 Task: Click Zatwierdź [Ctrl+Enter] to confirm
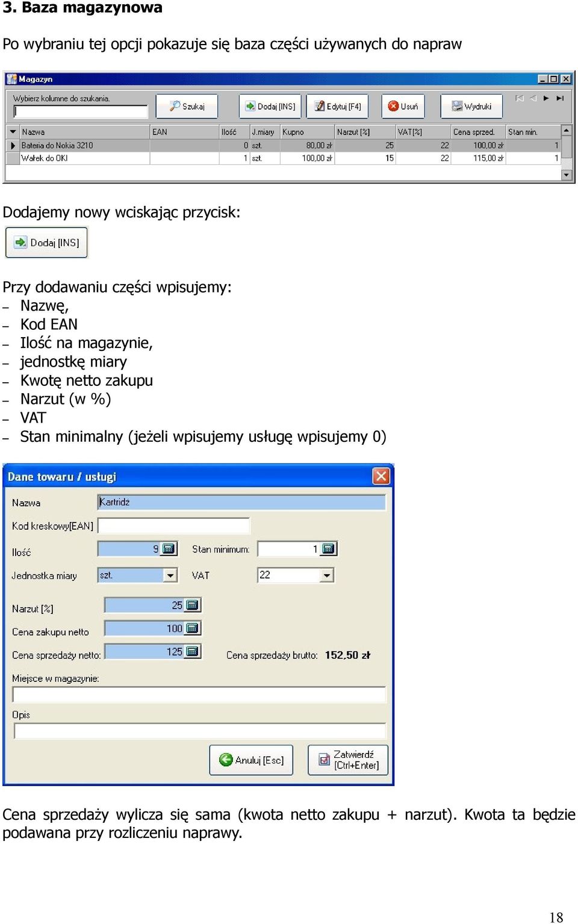[x=348, y=760]
